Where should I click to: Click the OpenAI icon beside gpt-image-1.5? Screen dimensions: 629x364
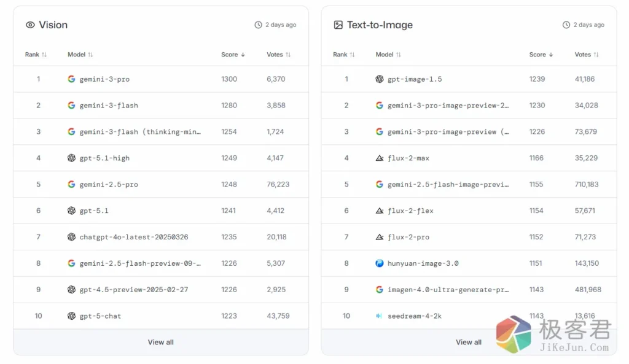[x=380, y=79]
